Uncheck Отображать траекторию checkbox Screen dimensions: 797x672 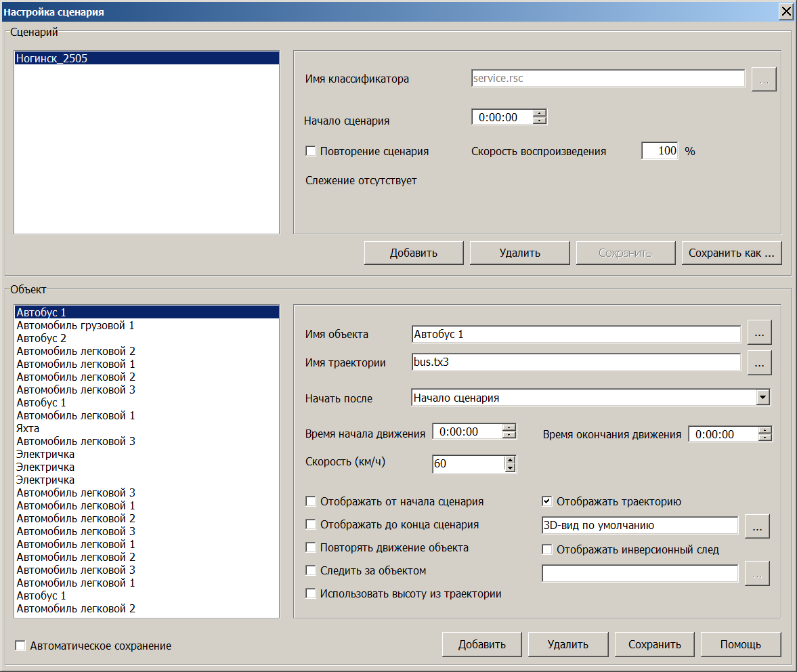pos(547,502)
